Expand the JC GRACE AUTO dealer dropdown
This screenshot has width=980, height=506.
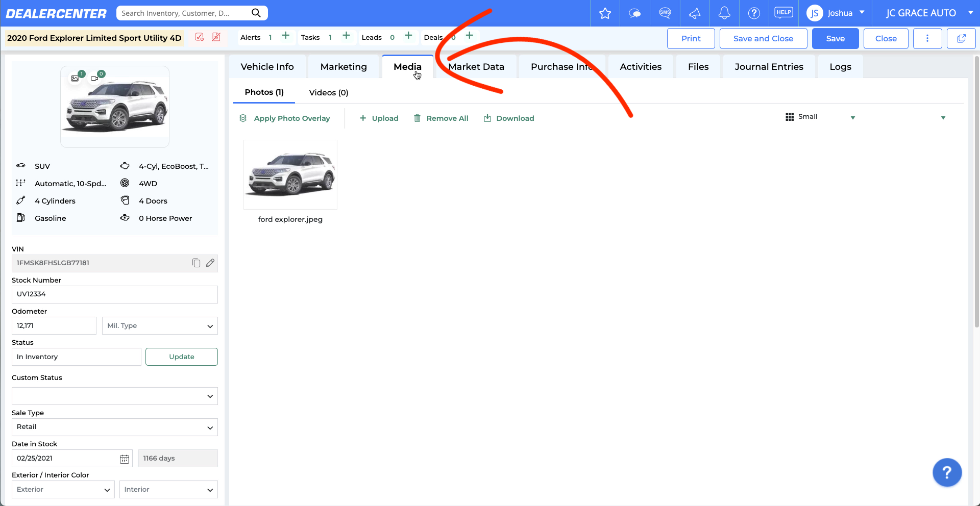coord(970,13)
